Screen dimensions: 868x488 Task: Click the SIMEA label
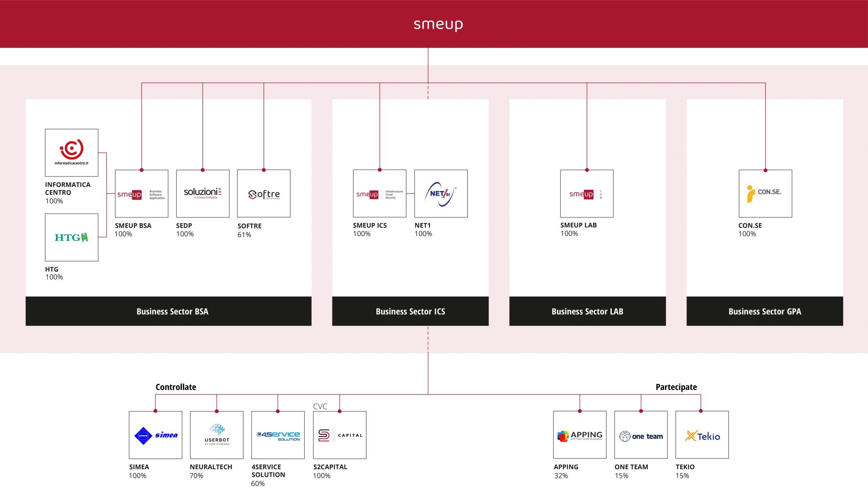click(x=139, y=467)
